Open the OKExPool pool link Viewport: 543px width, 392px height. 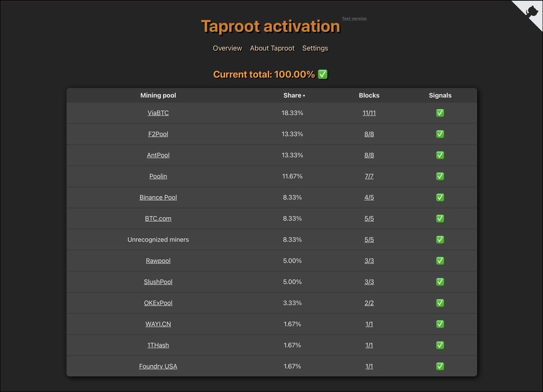coord(158,303)
